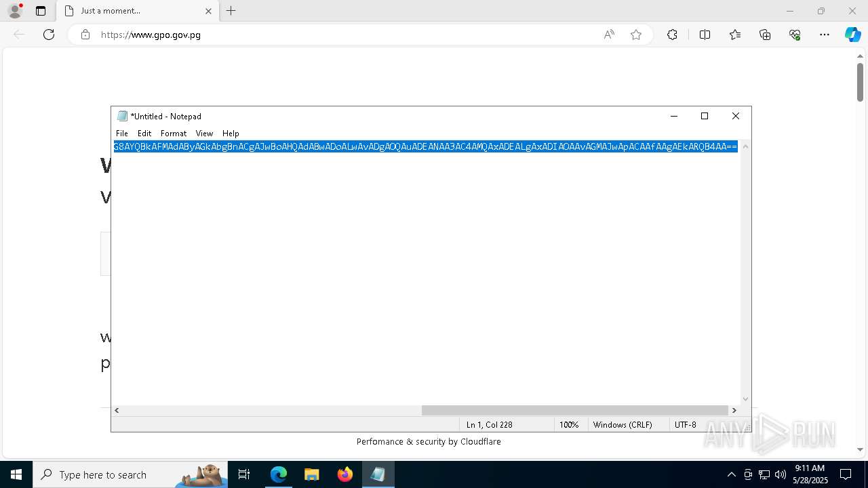Switch to Notepad taskbar button
868x488 pixels.
pyautogui.click(x=378, y=474)
